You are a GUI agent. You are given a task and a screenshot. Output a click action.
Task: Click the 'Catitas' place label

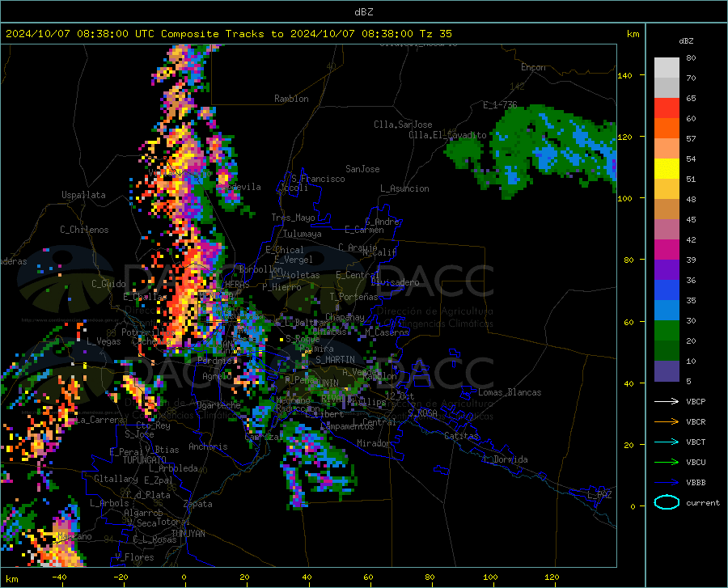(x=461, y=436)
